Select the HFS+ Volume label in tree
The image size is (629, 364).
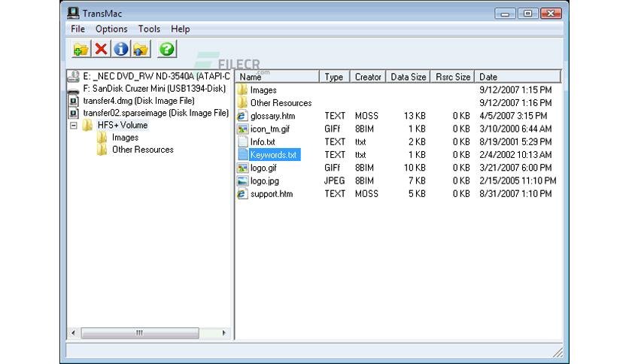pyautogui.click(x=123, y=125)
